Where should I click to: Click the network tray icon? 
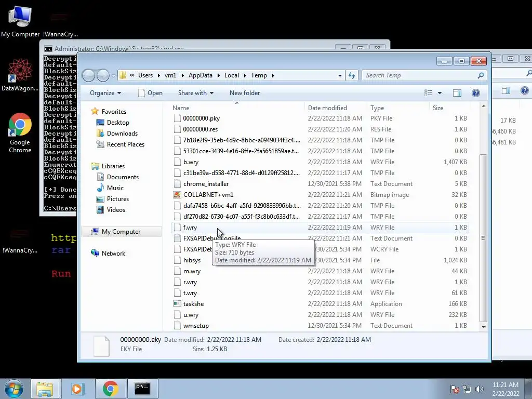(x=467, y=389)
